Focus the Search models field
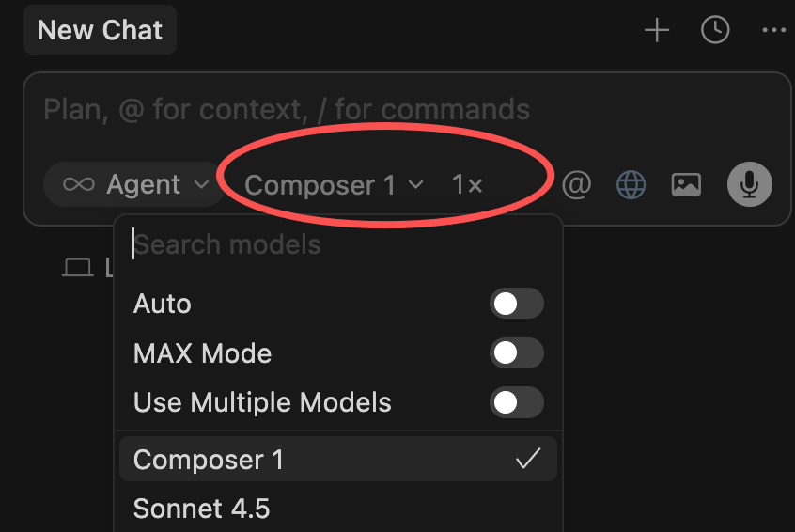795x532 pixels. pyautogui.click(x=338, y=245)
